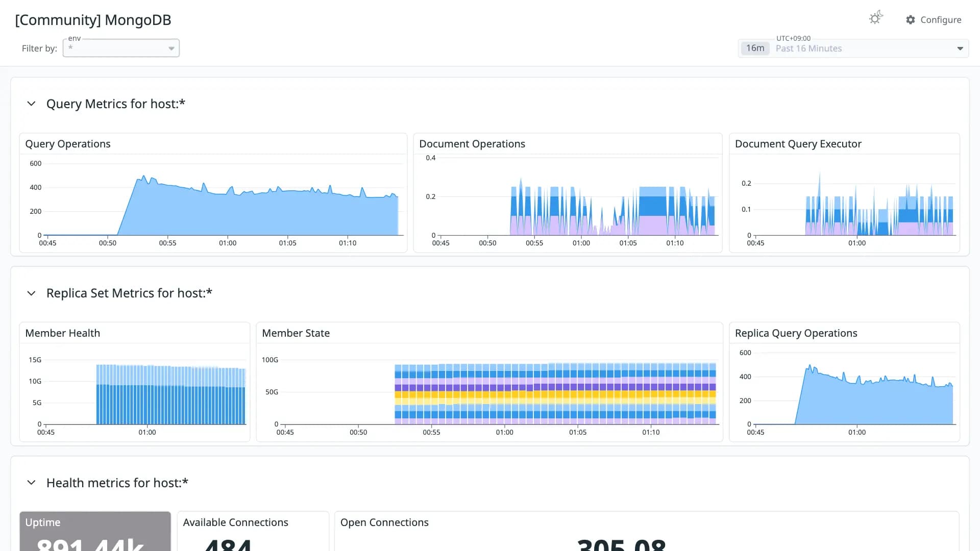
Task: Click the 484 Available Connections value
Action: [x=228, y=544]
